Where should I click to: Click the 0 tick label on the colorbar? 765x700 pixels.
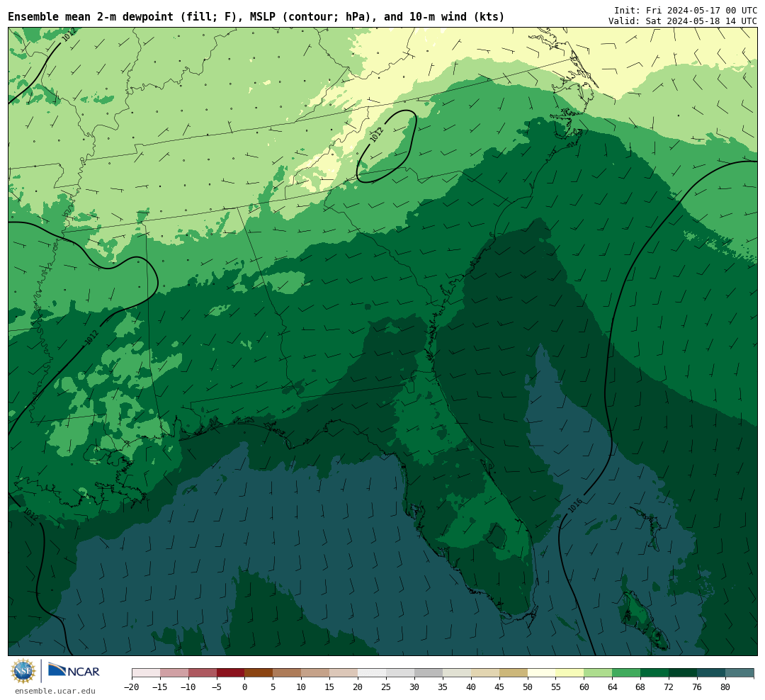[245, 687]
